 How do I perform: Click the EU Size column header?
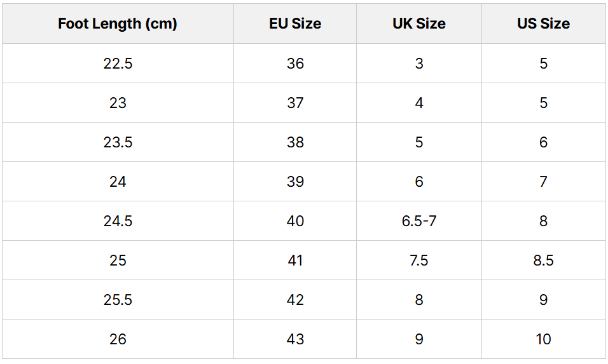(x=295, y=24)
